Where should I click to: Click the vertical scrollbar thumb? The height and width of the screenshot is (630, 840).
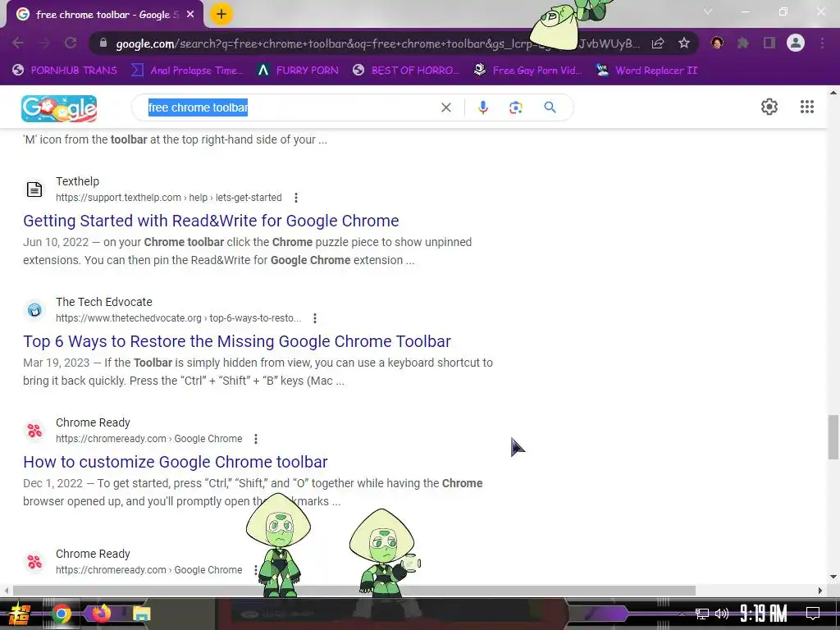[833, 436]
